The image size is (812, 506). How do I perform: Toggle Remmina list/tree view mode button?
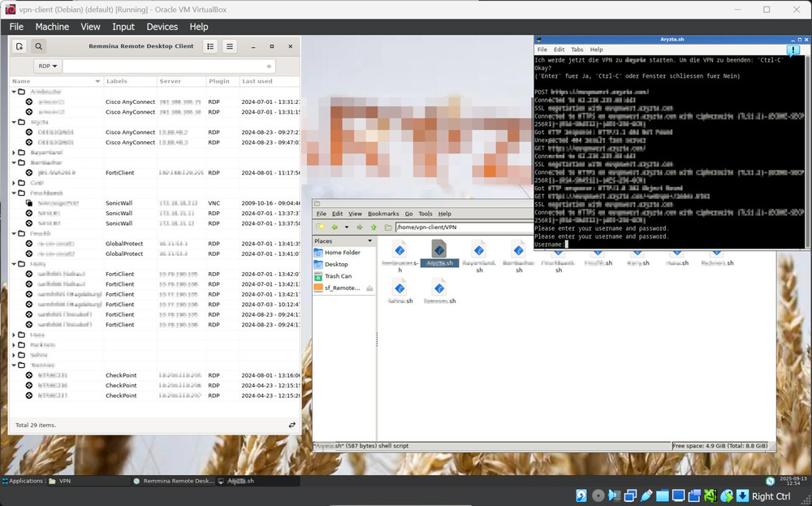point(210,46)
